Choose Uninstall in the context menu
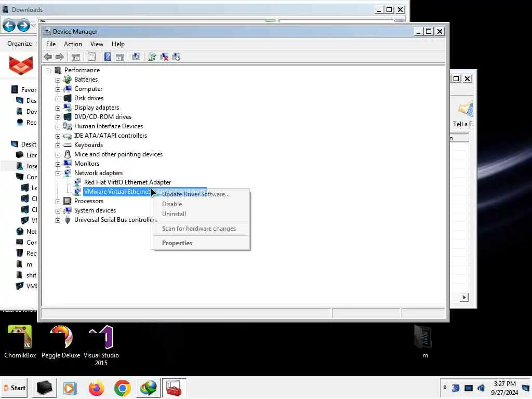532x399 pixels. (201, 214)
